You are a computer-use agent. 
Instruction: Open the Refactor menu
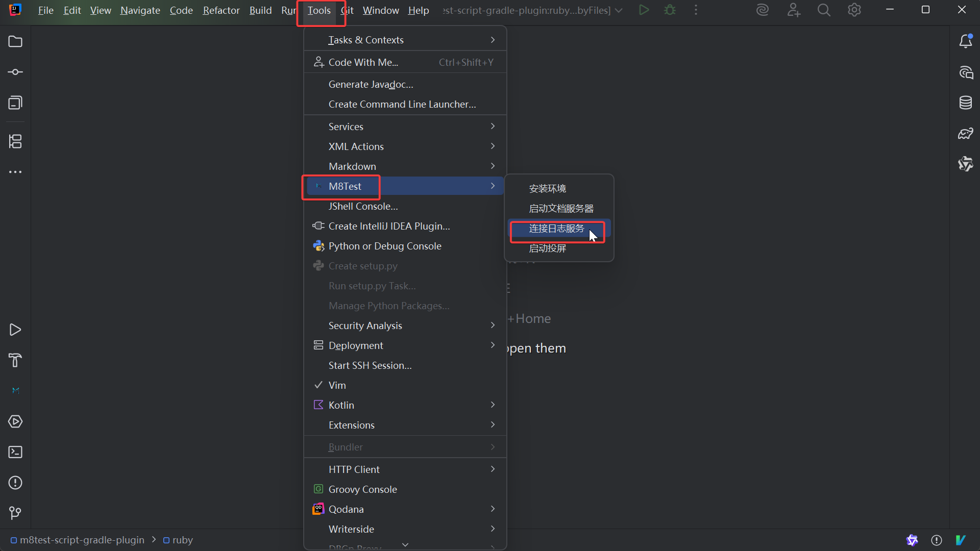(221, 10)
